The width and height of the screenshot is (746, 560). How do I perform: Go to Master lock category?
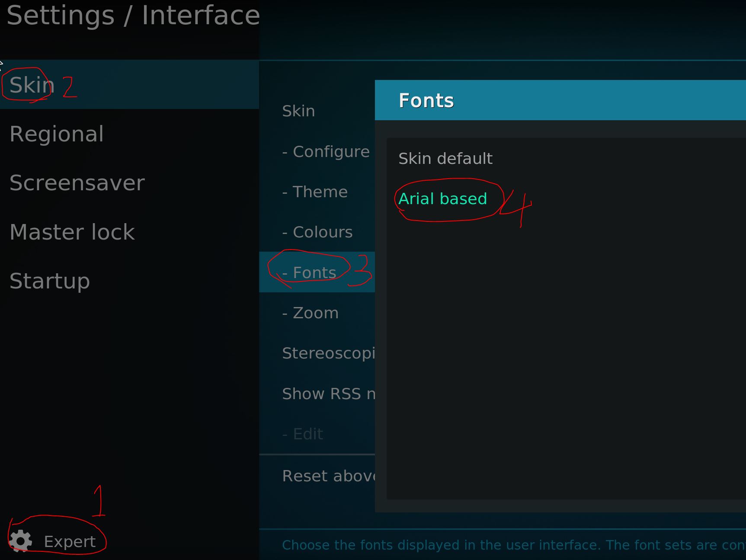(129, 232)
